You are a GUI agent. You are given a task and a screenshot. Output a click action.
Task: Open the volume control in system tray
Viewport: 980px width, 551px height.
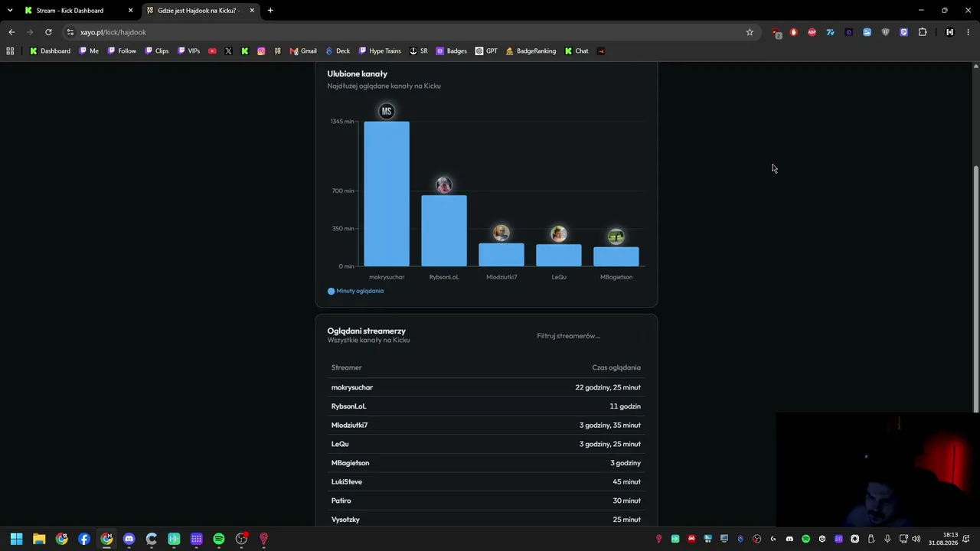[916, 539]
